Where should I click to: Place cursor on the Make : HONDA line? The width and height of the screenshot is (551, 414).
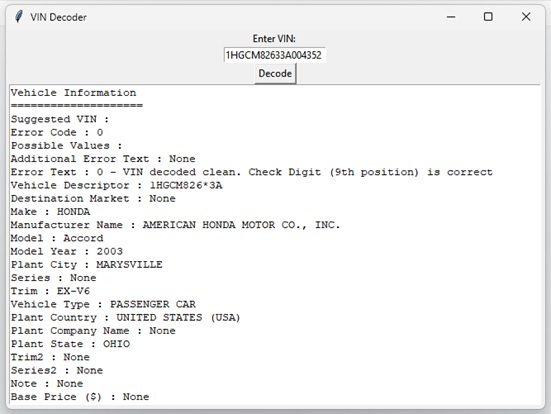coord(50,212)
